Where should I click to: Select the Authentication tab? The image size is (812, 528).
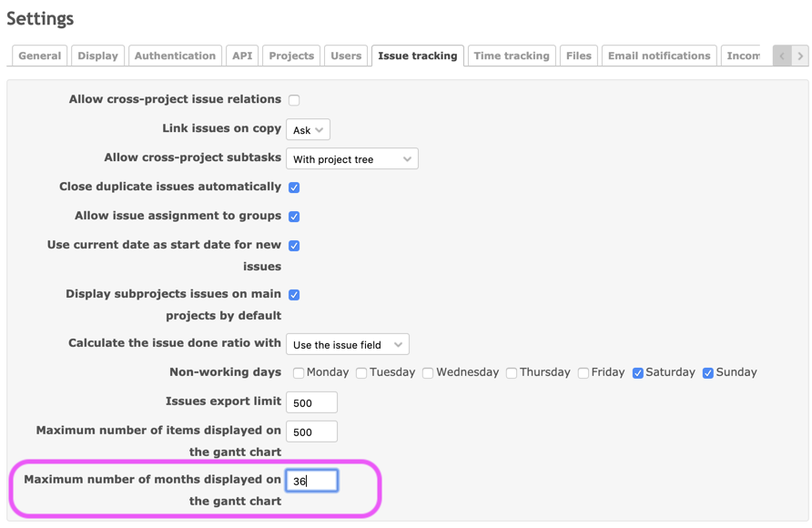pos(175,56)
